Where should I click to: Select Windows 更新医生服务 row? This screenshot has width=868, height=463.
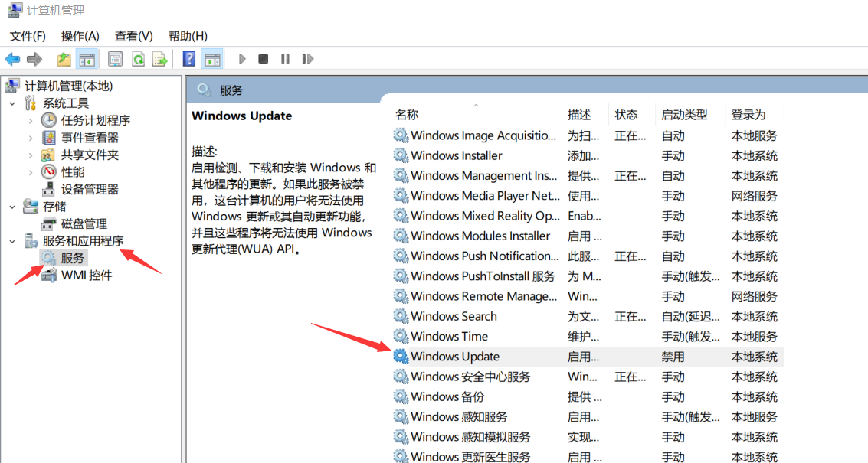pyautogui.click(x=588, y=456)
